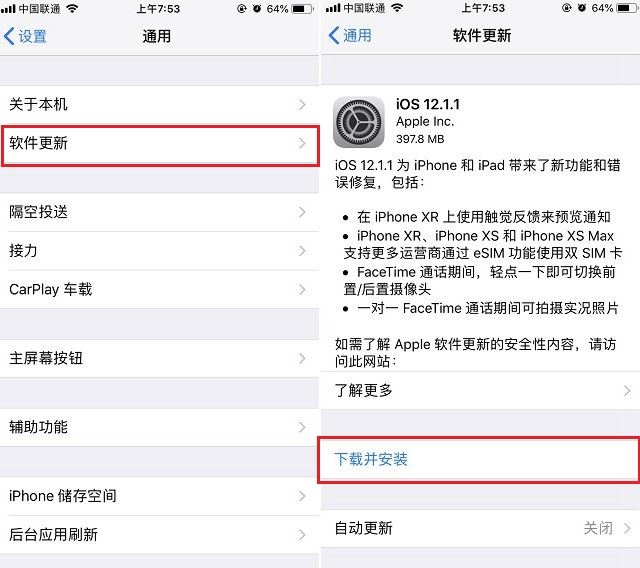Tap the iOS 12.1.1 gear icon
Viewport: 640px width, 568px height.
(358, 122)
